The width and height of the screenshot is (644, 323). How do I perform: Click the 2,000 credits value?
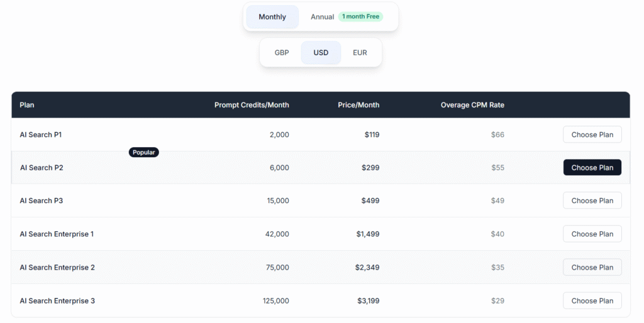(x=279, y=134)
